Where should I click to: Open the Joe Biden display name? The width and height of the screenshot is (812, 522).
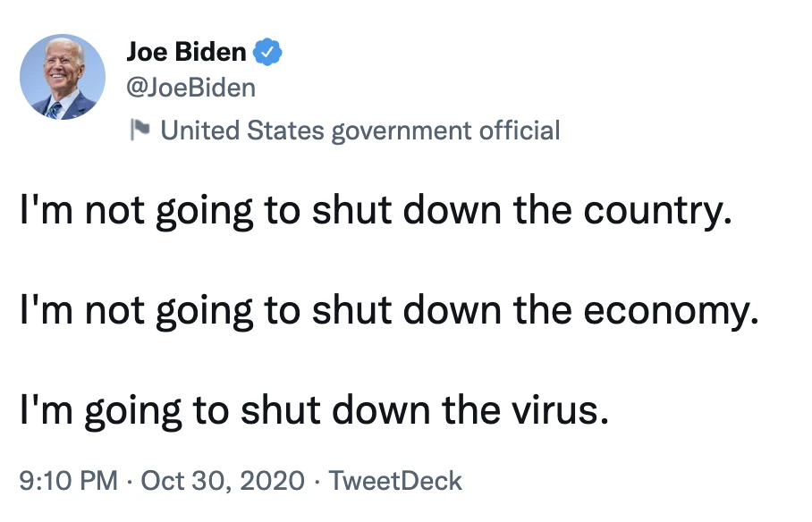pos(186,53)
